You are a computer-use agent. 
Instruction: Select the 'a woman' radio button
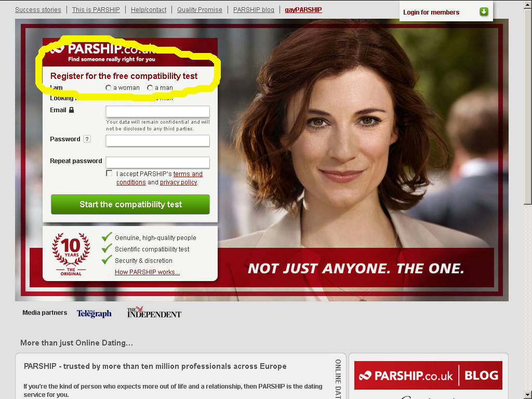click(108, 87)
